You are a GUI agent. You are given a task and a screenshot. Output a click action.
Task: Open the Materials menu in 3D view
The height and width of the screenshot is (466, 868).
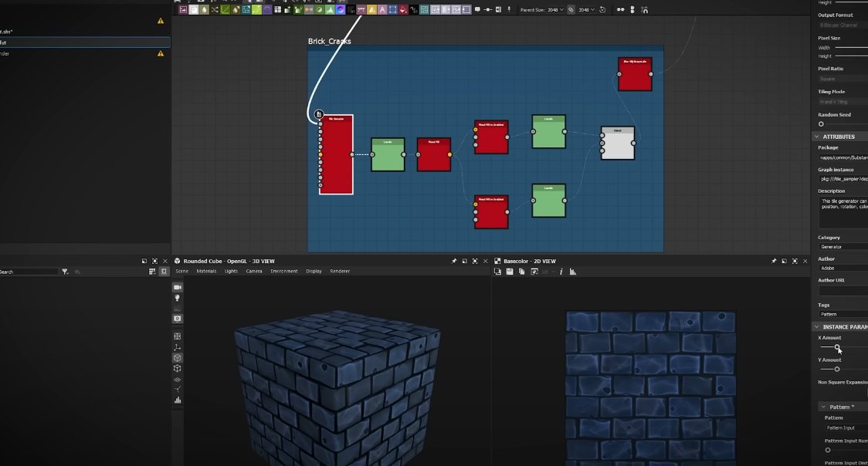point(206,272)
